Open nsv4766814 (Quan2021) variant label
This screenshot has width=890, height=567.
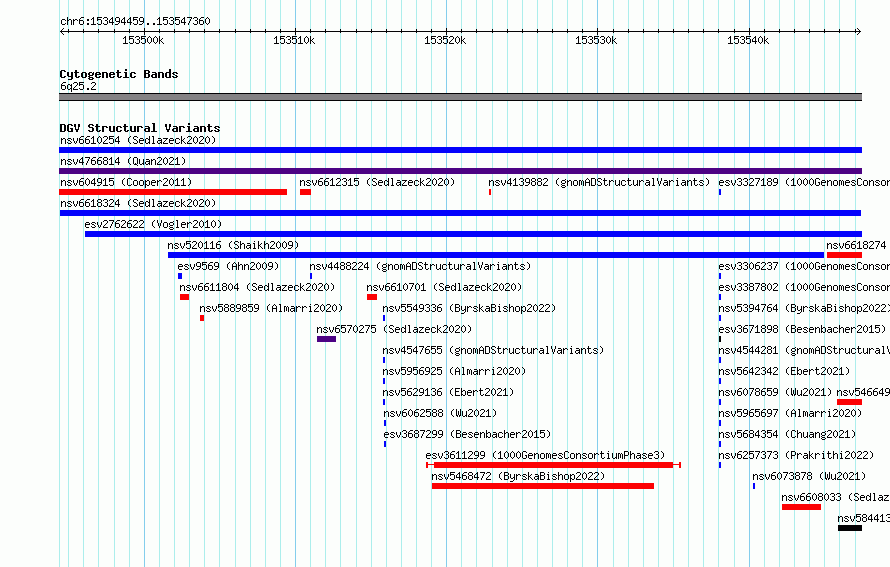pyautogui.click(x=123, y=161)
